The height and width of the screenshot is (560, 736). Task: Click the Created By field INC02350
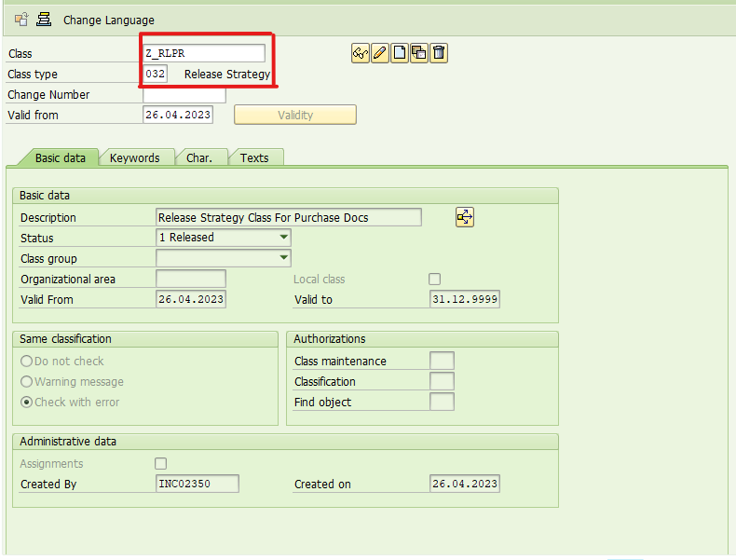(198, 484)
